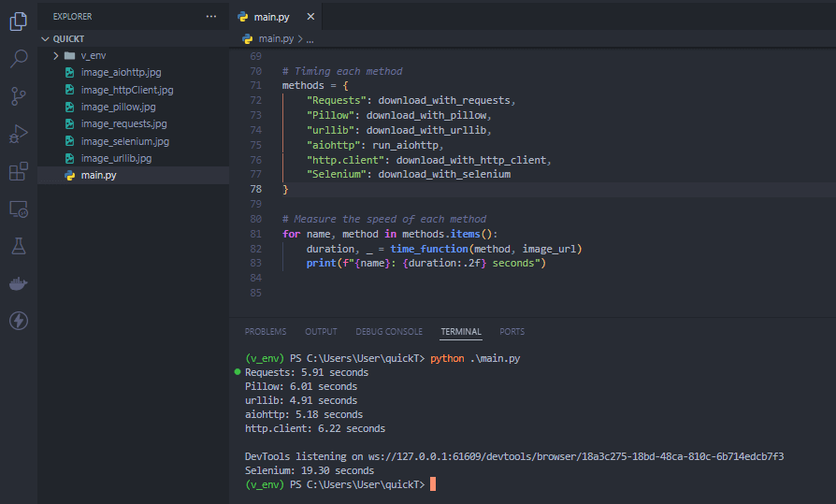The height and width of the screenshot is (504, 836).
Task: Focus the terminal prompt cursor
Action: click(433, 484)
